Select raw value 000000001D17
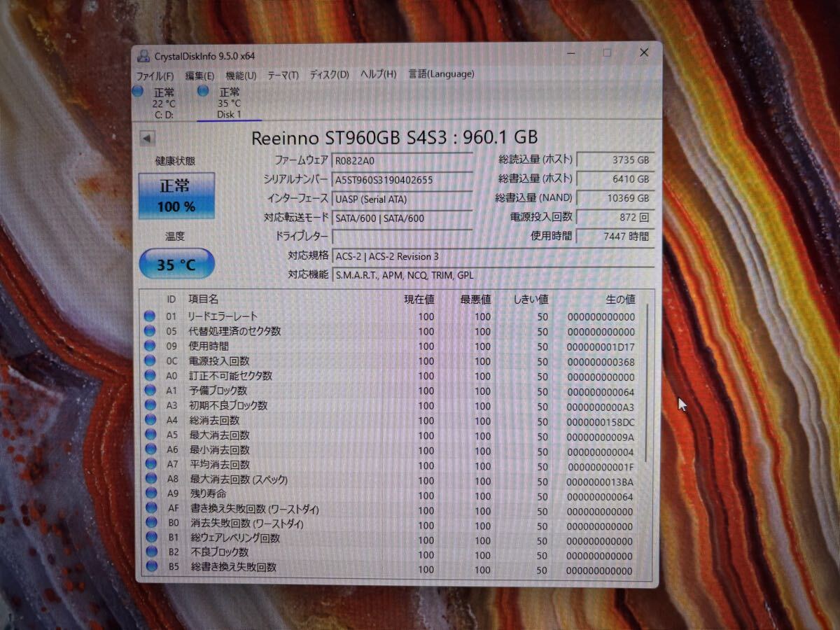 (x=601, y=346)
